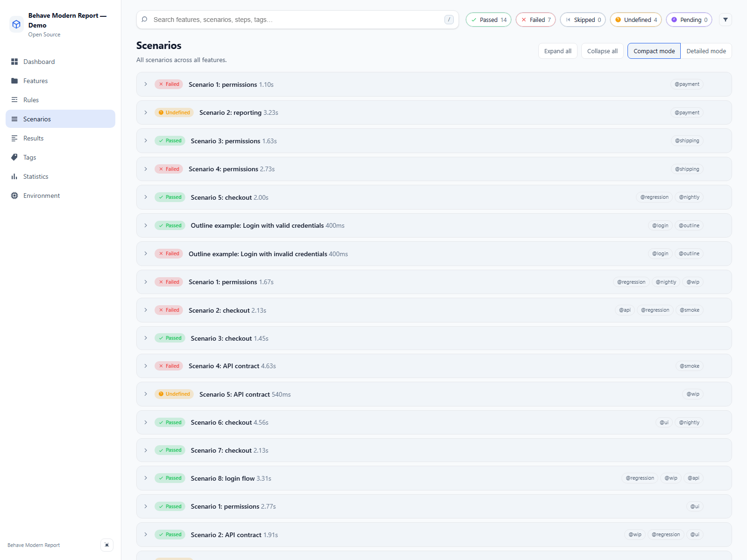This screenshot has width=747, height=560.
Task: Click the @payment tag on Scenario 2: reporting
Action: 687,112
